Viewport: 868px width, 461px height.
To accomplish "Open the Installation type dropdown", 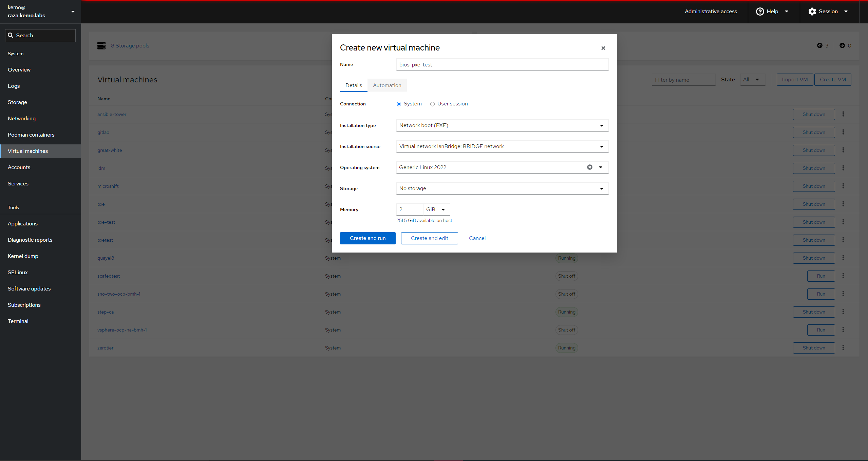I will pyautogui.click(x=502, y=125).
